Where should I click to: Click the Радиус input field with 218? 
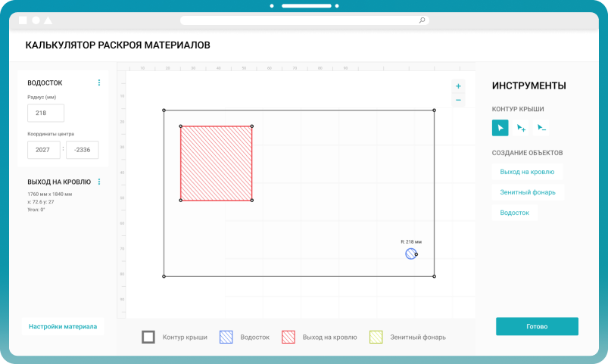tap(45, 113)
